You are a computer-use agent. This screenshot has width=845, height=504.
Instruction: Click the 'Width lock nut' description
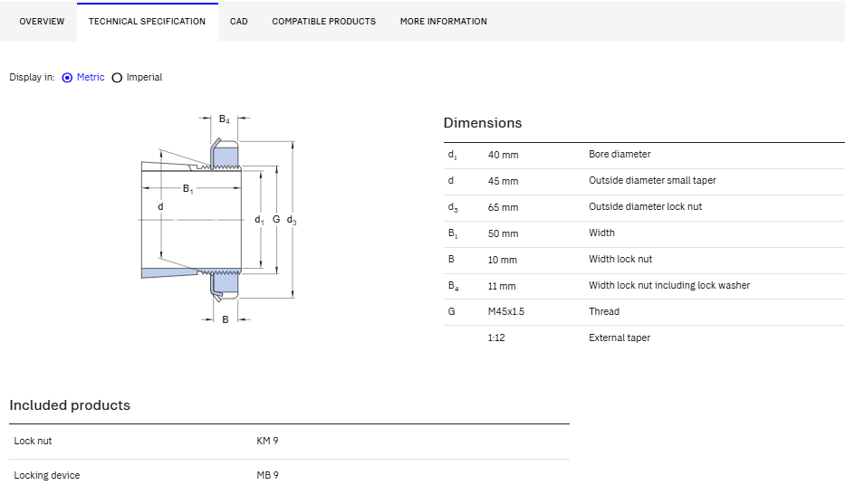coord(620,259)
